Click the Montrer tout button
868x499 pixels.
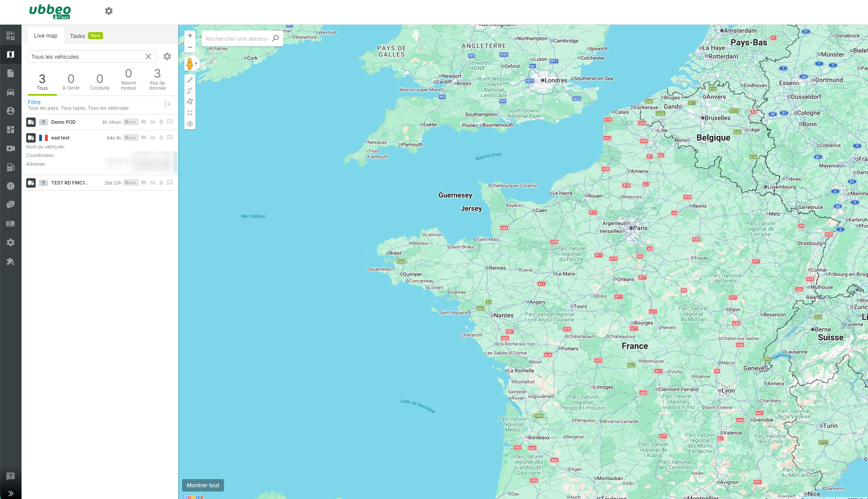(203, 485)
